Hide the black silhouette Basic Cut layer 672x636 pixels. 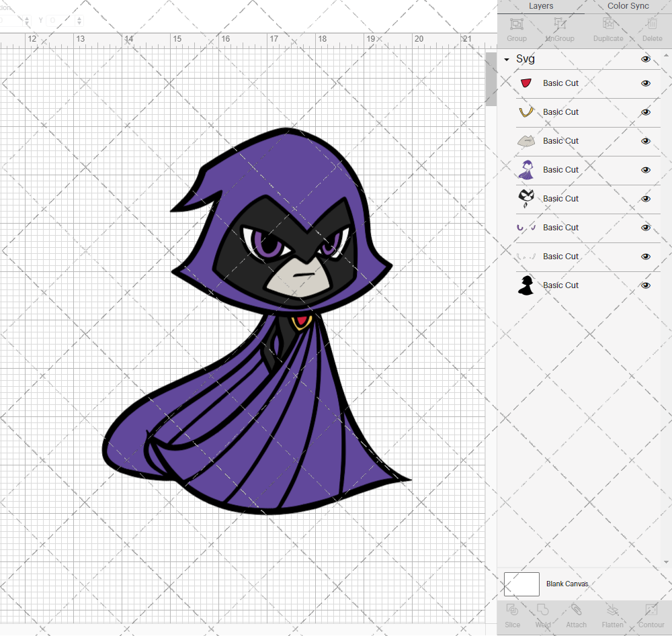click(645, 285)
